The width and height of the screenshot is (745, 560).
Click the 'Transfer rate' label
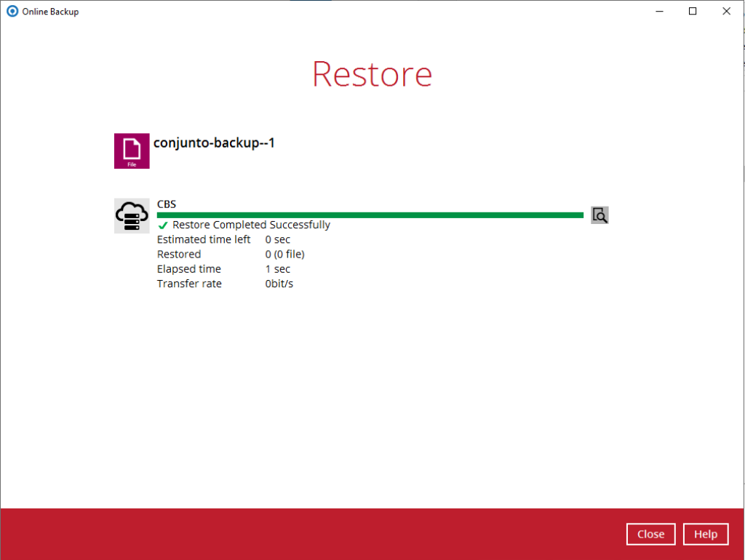pos(190,284)
